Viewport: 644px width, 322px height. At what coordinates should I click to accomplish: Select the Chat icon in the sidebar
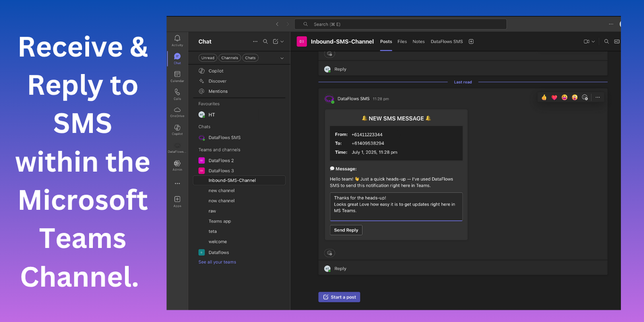[x=177, y=58]
